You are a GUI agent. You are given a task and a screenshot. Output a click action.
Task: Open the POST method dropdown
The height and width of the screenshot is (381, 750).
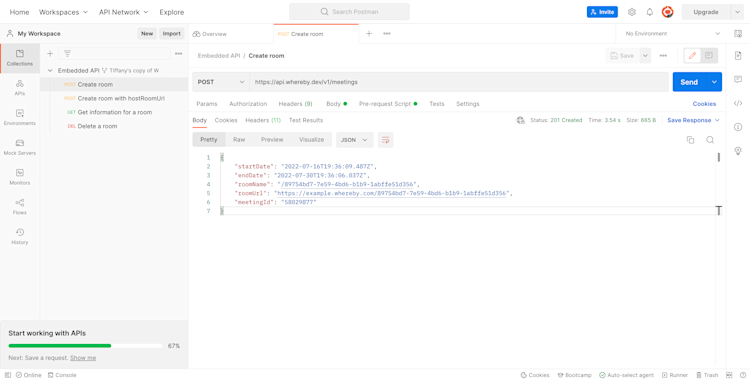coord(221,82)
